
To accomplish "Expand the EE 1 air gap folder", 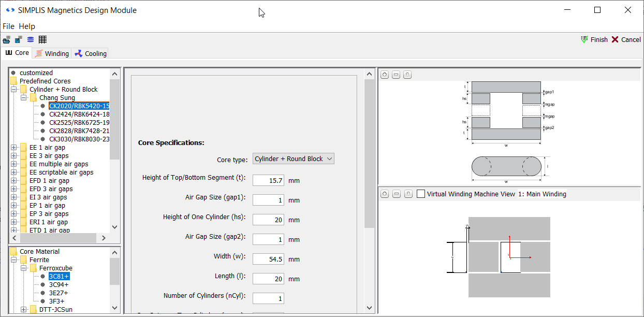I will 13,148.
